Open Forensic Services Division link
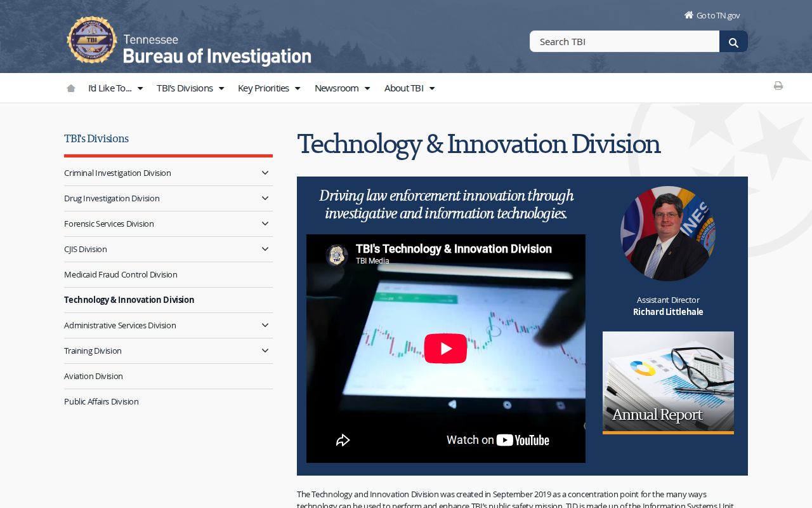Image resolution: width=812 pixels, height=508 pixels. (x=109, y=224)
